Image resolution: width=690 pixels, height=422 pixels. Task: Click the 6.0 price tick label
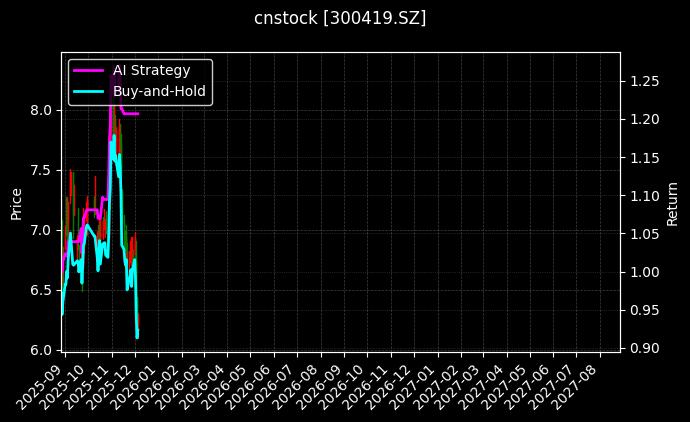(41, 350)
